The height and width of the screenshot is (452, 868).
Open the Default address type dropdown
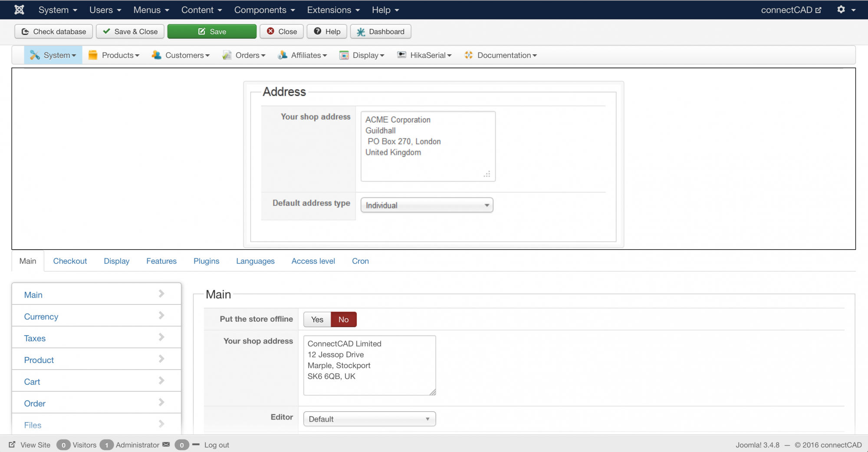[427, 205]
